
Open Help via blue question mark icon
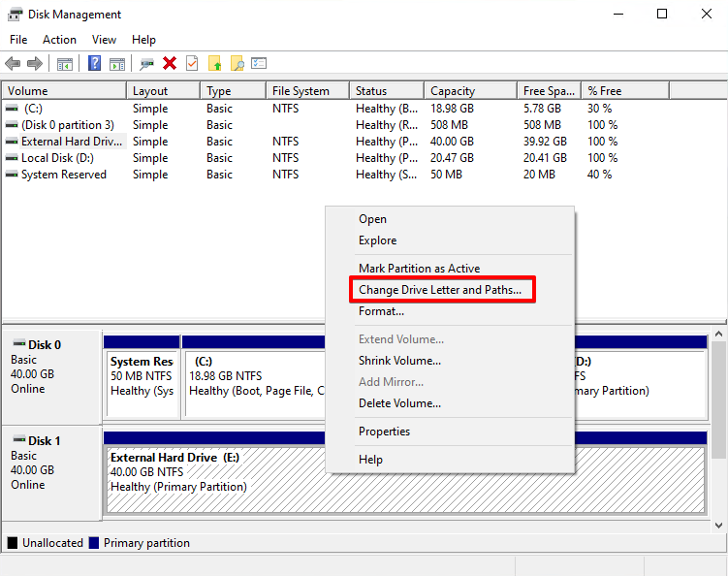94,63
